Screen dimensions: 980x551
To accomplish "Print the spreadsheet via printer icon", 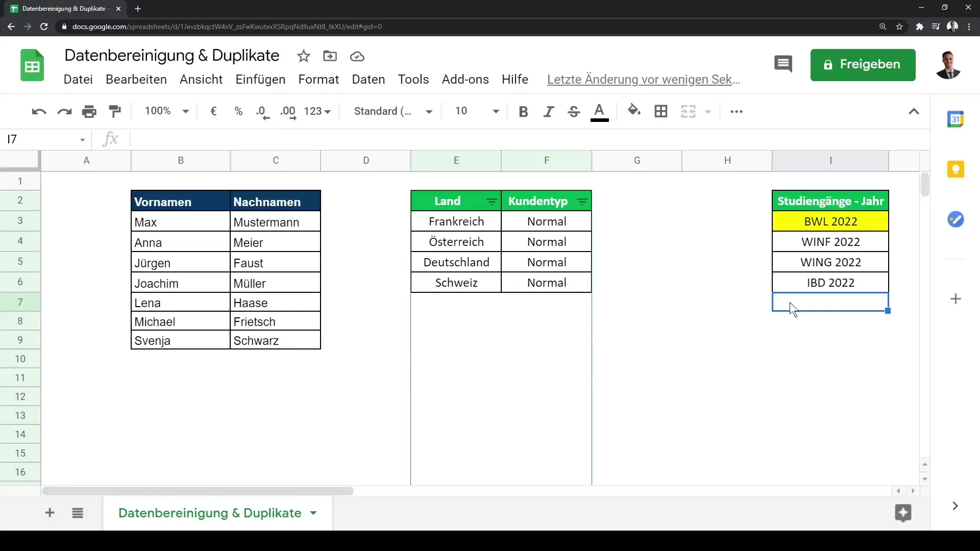I will pos(89,111).
